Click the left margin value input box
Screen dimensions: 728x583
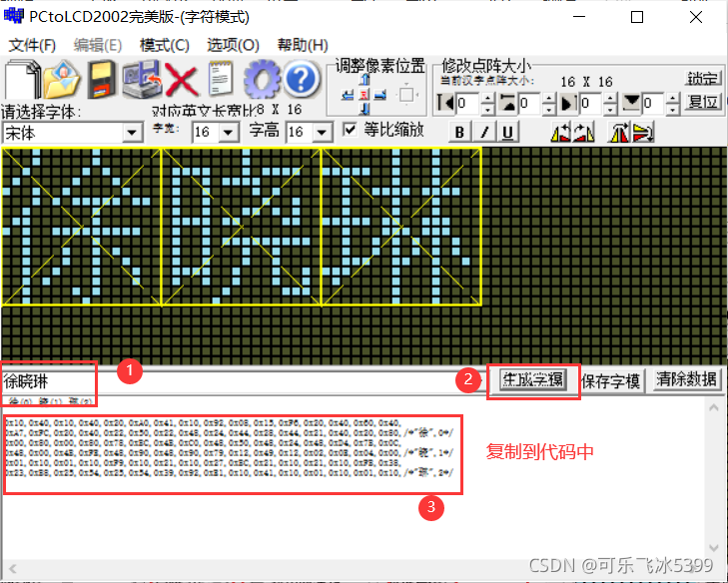pyautogui.click(x=467, y=103)
